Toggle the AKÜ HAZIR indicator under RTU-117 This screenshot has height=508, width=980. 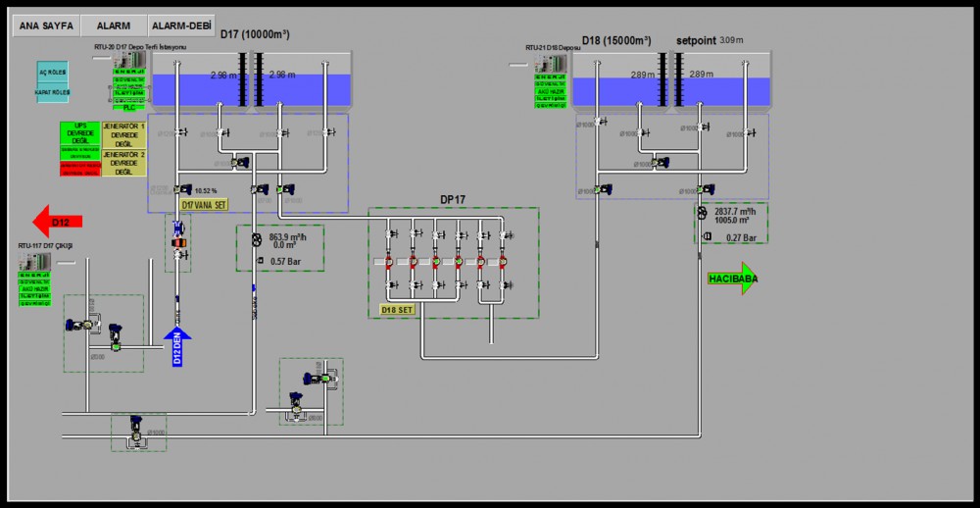(x=35, y=289)
